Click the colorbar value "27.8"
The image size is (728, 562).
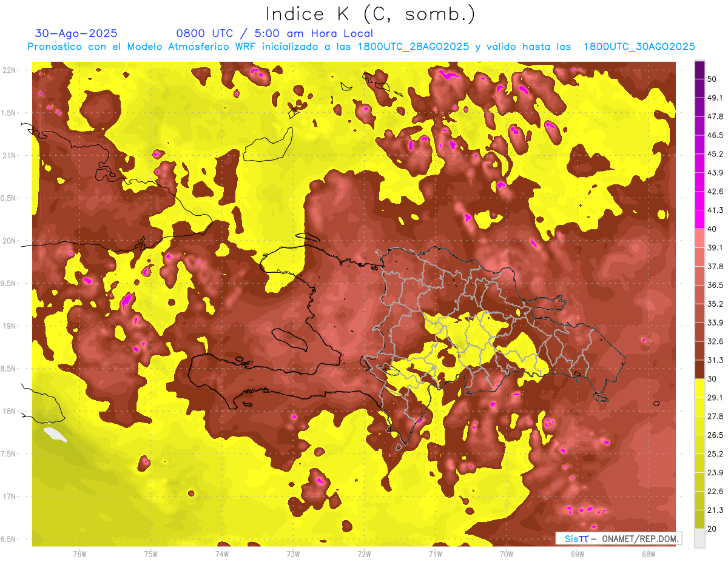pyautogui.click(x=715, y=416)
